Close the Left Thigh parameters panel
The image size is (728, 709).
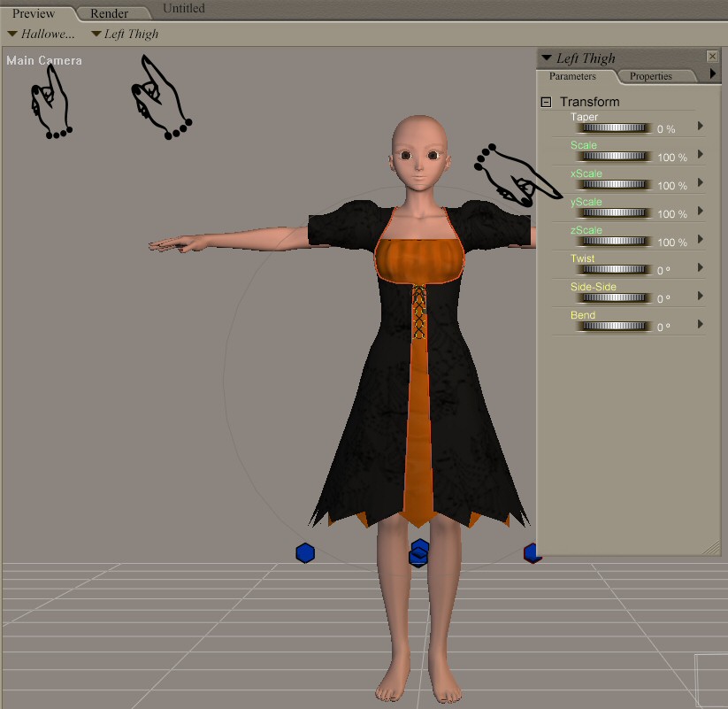[x=712, y=57]
